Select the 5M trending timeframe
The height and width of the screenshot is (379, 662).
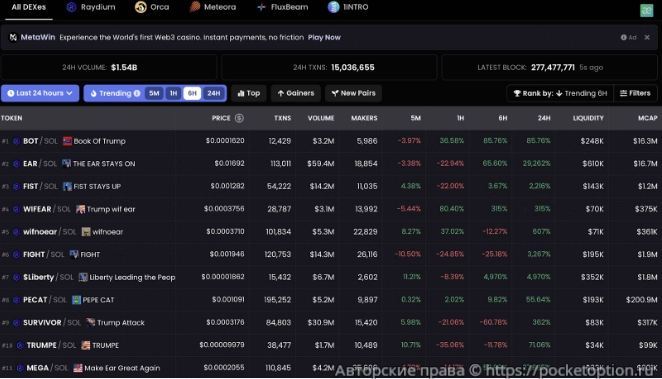(154, 93)
